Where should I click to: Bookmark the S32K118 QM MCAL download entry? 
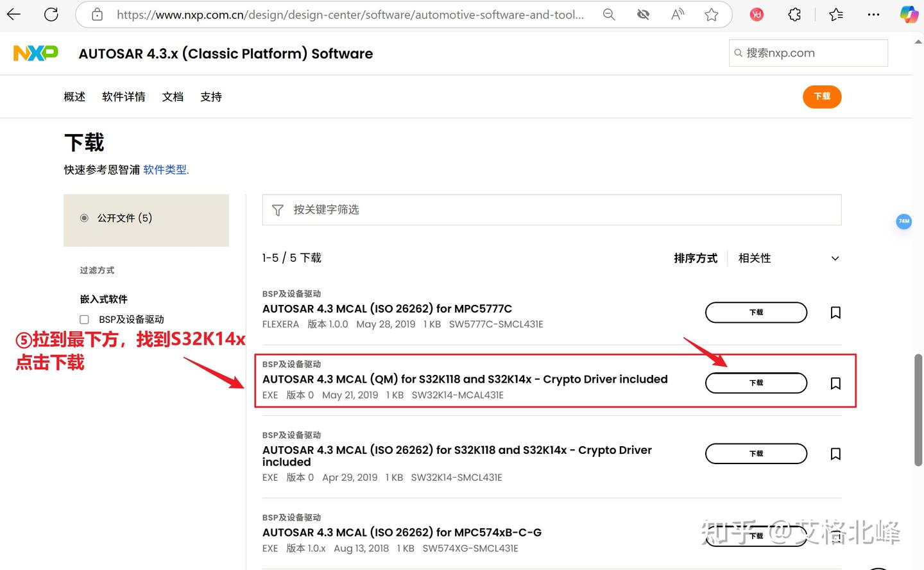(835, 383)
